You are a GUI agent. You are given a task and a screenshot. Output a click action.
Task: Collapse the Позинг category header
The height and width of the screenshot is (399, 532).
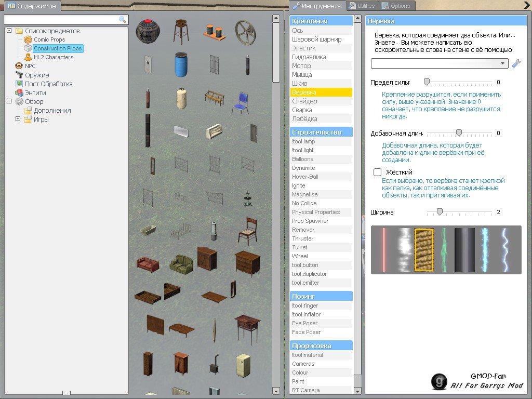(321, 296)
